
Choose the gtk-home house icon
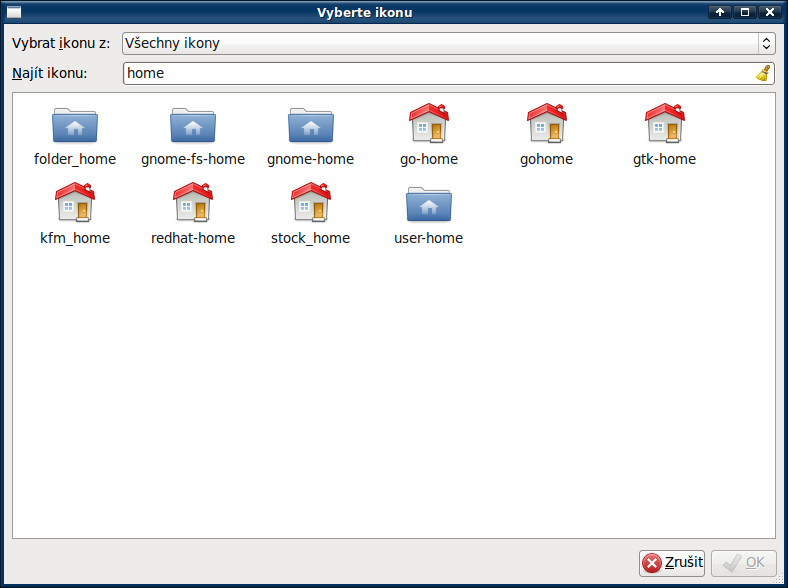(665, 123)
